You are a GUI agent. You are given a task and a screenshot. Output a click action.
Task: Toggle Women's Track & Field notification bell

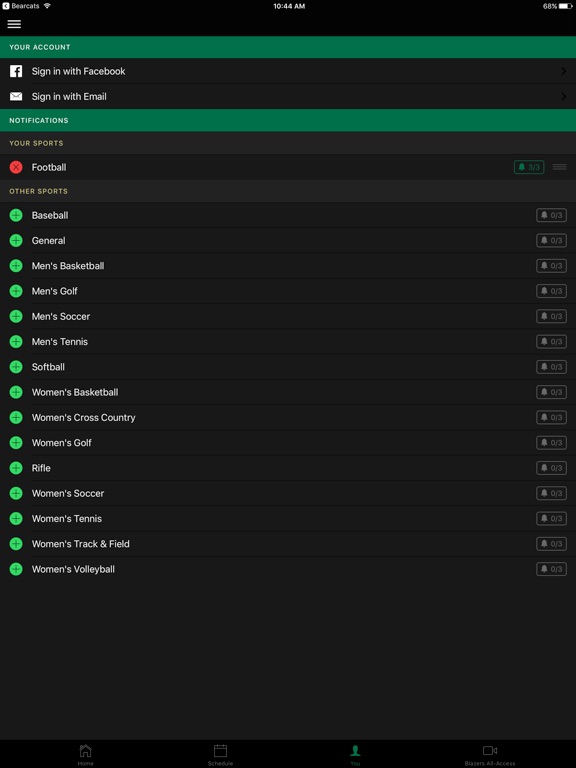tap(552, 544)
